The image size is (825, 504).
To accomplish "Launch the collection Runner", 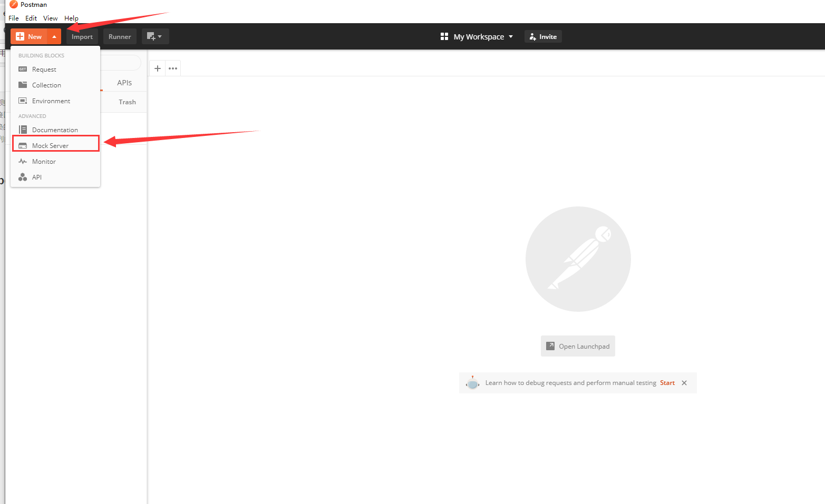I will point(120,36).
